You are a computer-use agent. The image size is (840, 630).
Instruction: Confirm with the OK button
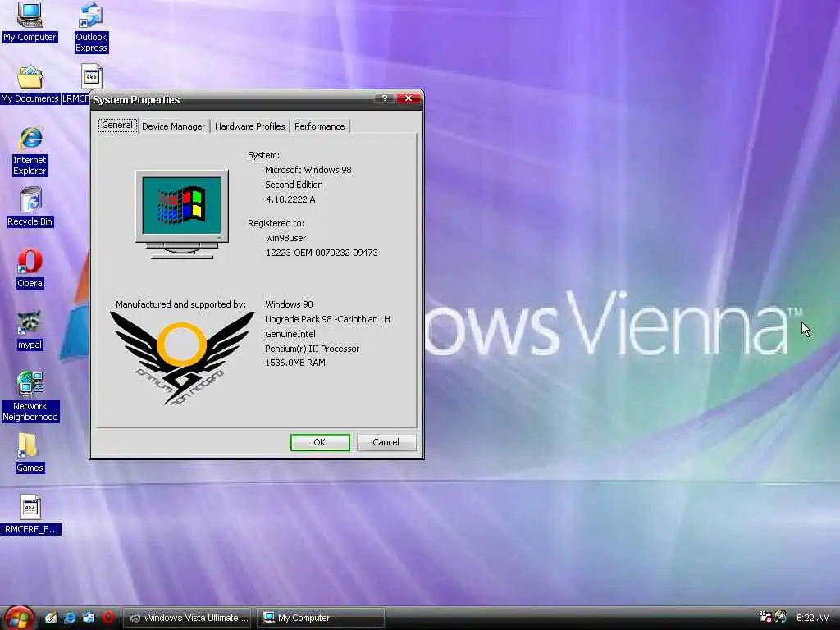tap(320, 442)
